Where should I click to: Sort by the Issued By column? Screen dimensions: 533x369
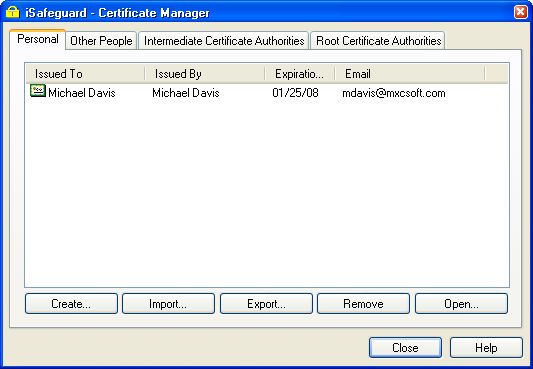tap(205, 74)
